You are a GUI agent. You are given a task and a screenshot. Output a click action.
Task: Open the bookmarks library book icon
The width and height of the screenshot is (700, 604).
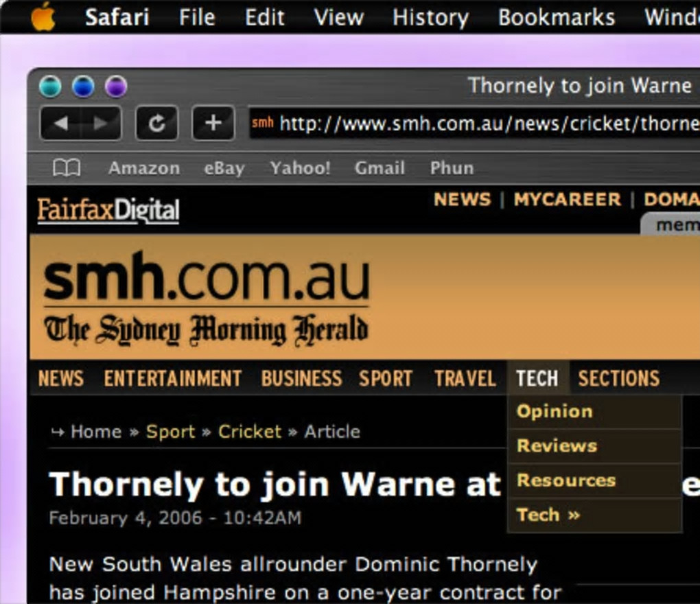[67, 168]
